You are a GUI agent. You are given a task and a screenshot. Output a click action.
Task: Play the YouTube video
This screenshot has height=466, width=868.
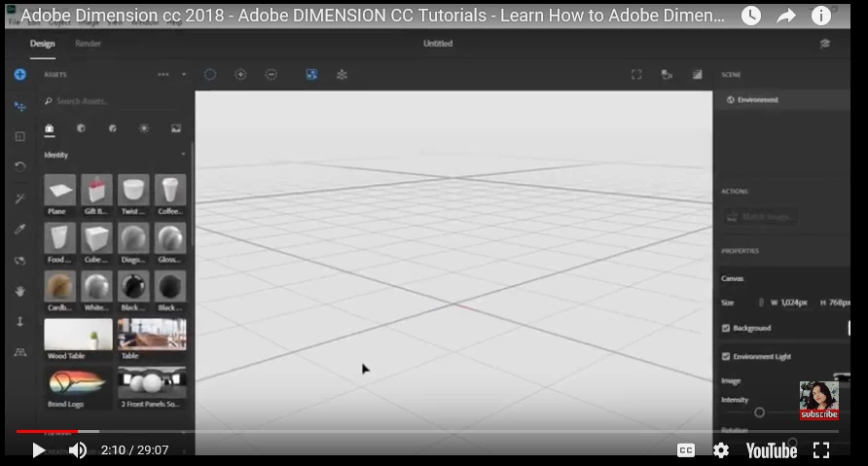tap(38, 450)
